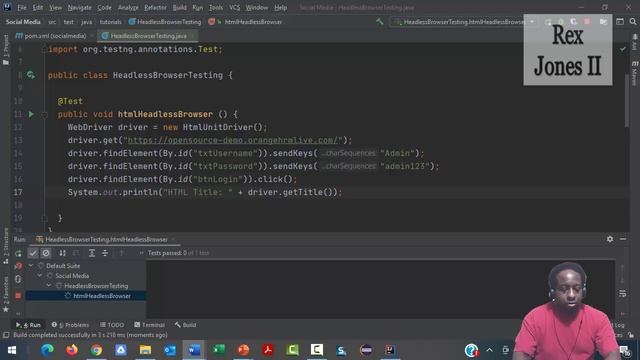Toggle Show Ignored tests button

46,253
